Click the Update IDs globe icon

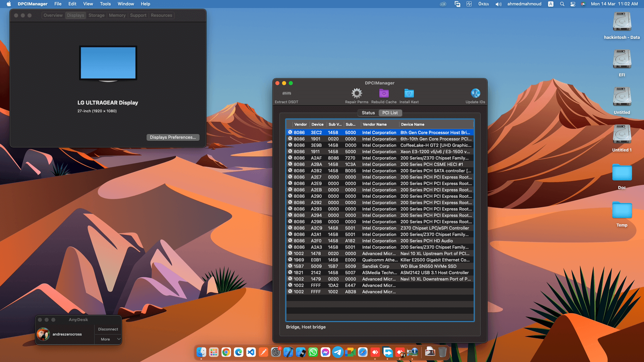[x=475, y=93]
